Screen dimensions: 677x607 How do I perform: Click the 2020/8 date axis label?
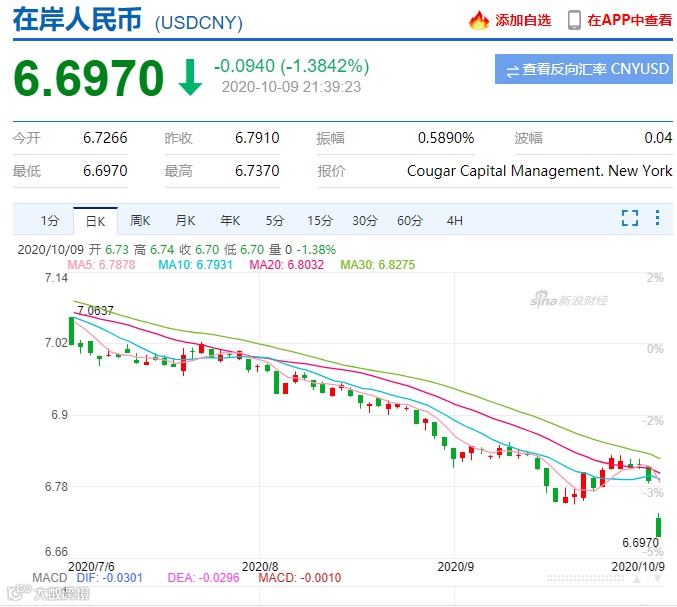(260, 567)
